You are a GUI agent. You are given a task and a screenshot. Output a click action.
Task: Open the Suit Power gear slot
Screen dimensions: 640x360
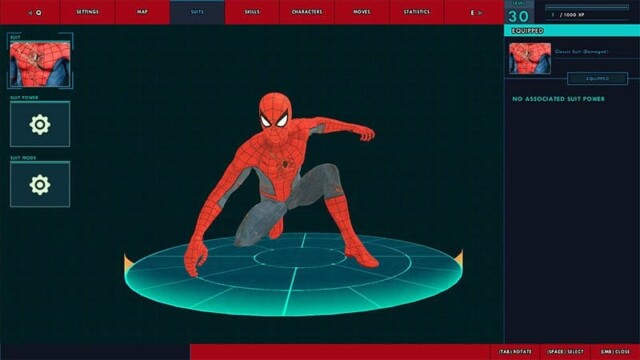40,124
